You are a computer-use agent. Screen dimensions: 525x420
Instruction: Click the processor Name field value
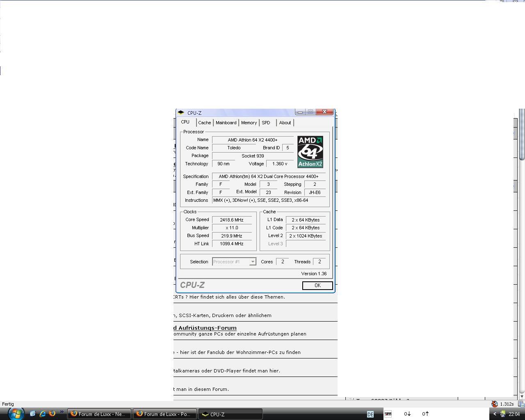coord(253,140)
